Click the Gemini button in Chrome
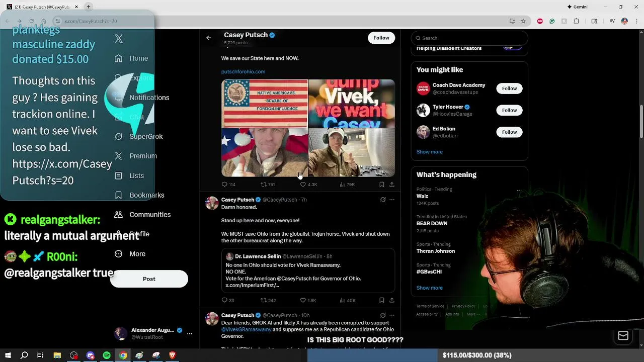 pos(577,7)
